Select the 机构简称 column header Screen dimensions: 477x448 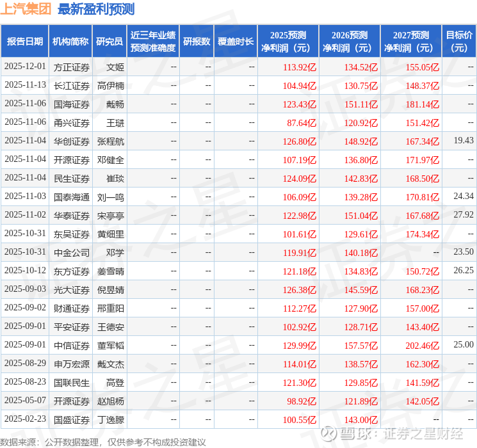[70, 42]
